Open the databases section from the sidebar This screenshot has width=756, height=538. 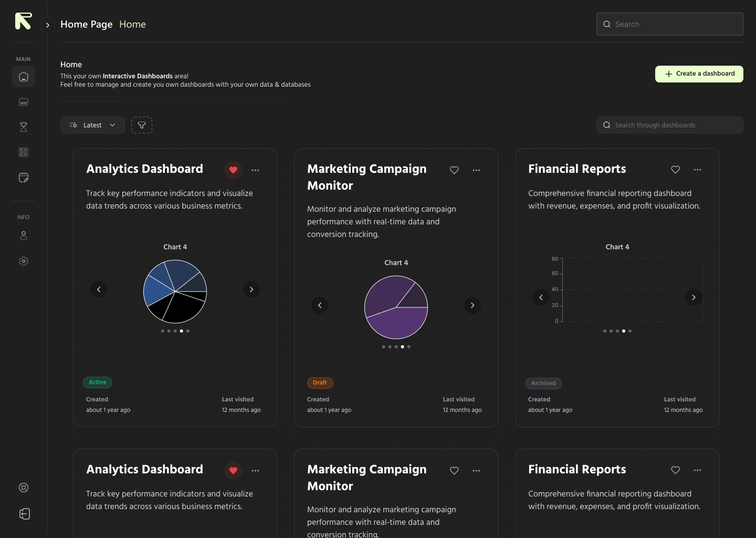24,152
